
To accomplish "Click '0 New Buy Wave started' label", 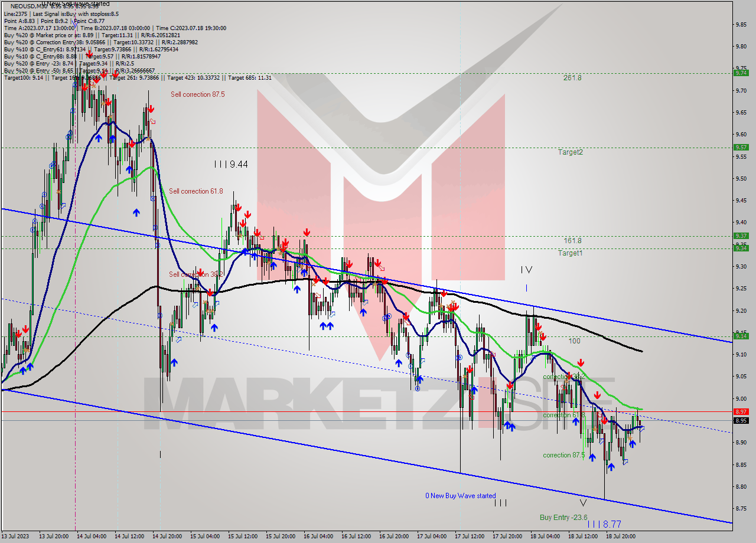I will pyautogui.click(x=461, y=496).
